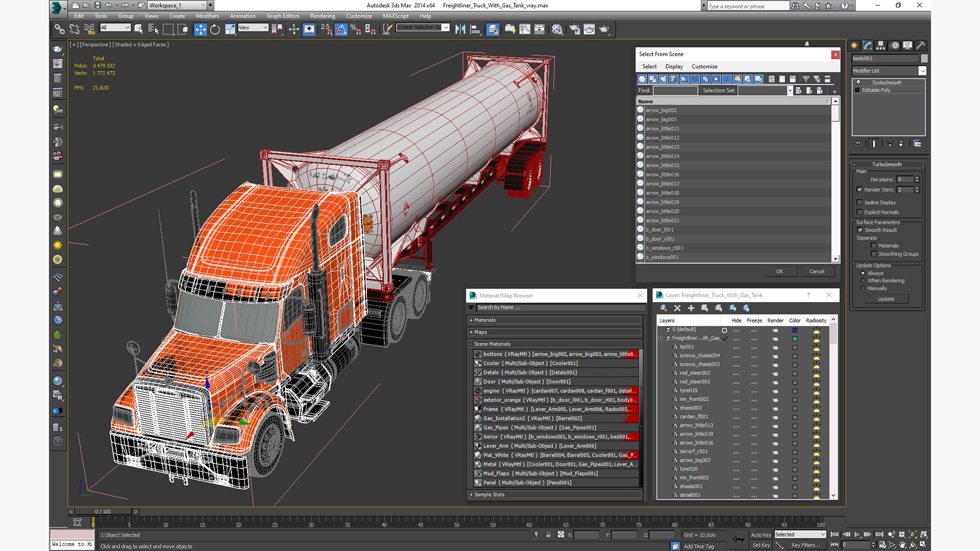Open Curve Editor from the main toolbar
Viewport: 980px width, 551px height.
(x=525, y=30)
